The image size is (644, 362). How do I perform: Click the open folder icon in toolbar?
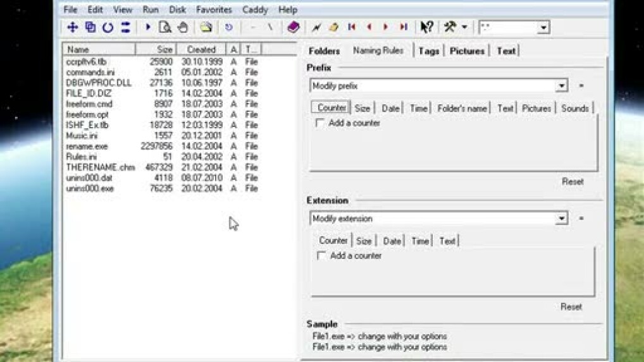click(206, 27)
